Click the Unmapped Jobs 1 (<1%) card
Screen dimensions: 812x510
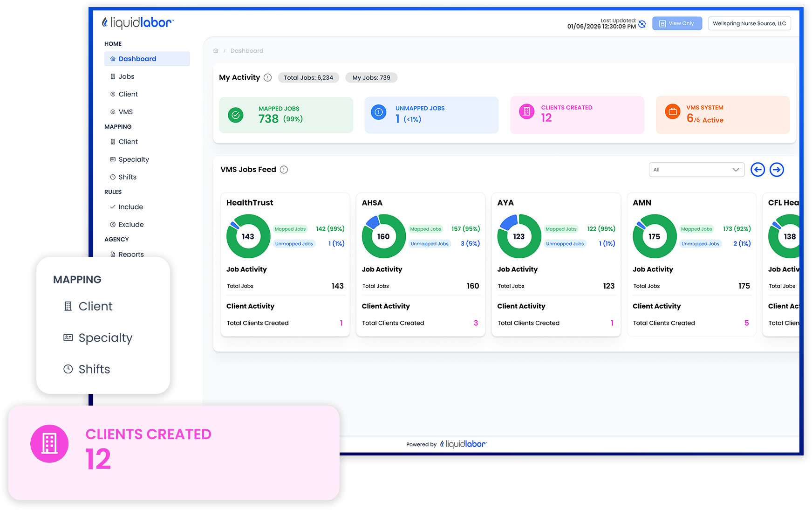(431, 115)
